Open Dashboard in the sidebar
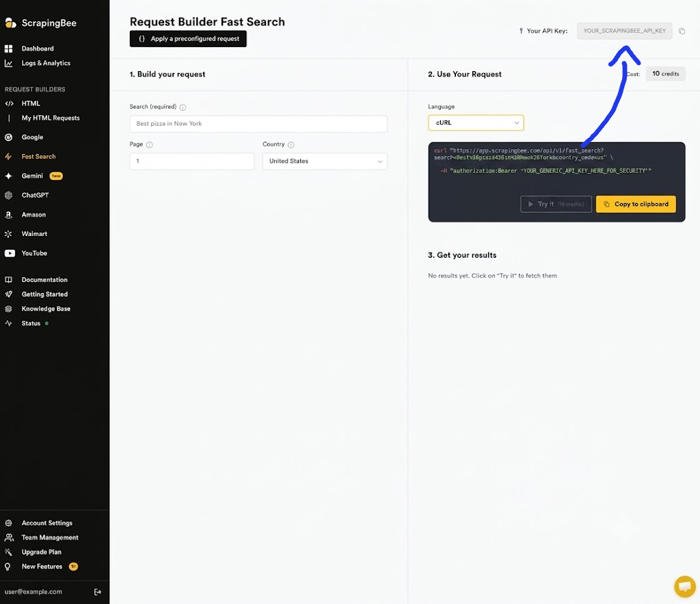700x604 pixels. (x=38, y=49)
